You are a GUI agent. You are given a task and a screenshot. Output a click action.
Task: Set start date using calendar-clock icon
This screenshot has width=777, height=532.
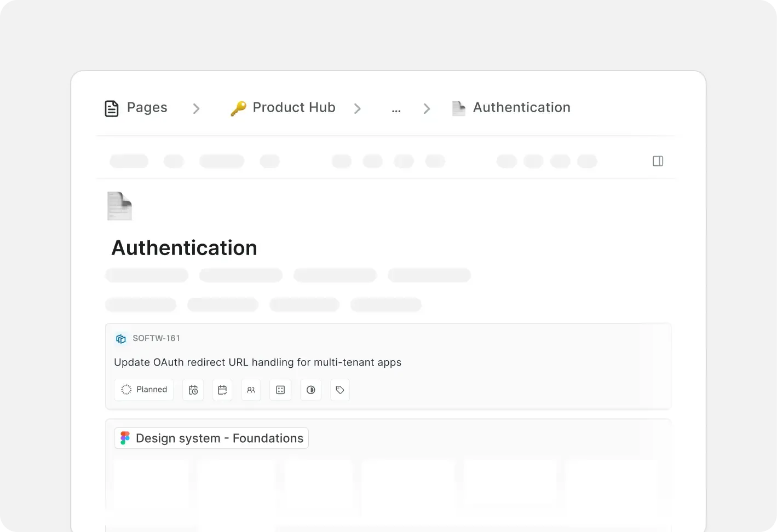[x=193, y=390]
